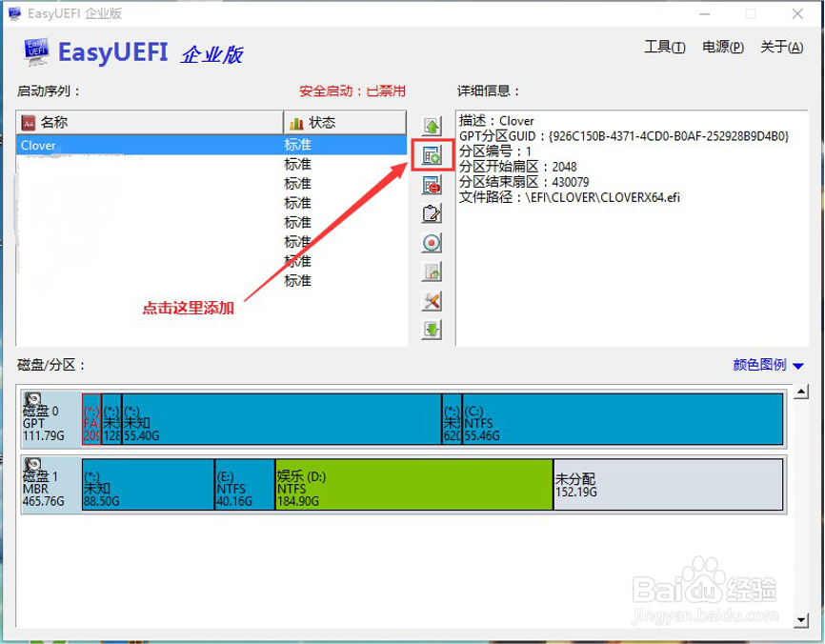Open the edit boot entry icon
Viewport: 825px width, 644px height.
(x=432, y=213)
